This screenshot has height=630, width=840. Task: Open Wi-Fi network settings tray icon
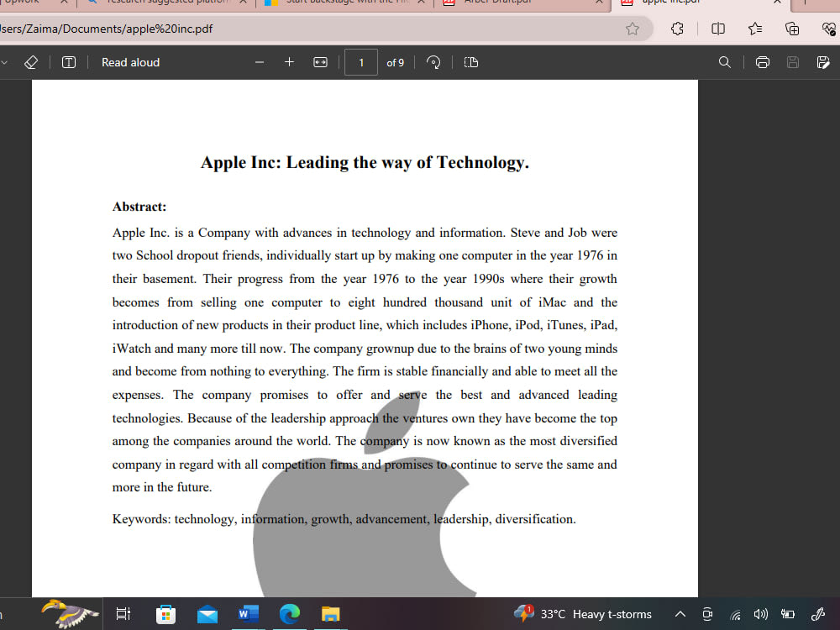736,615
